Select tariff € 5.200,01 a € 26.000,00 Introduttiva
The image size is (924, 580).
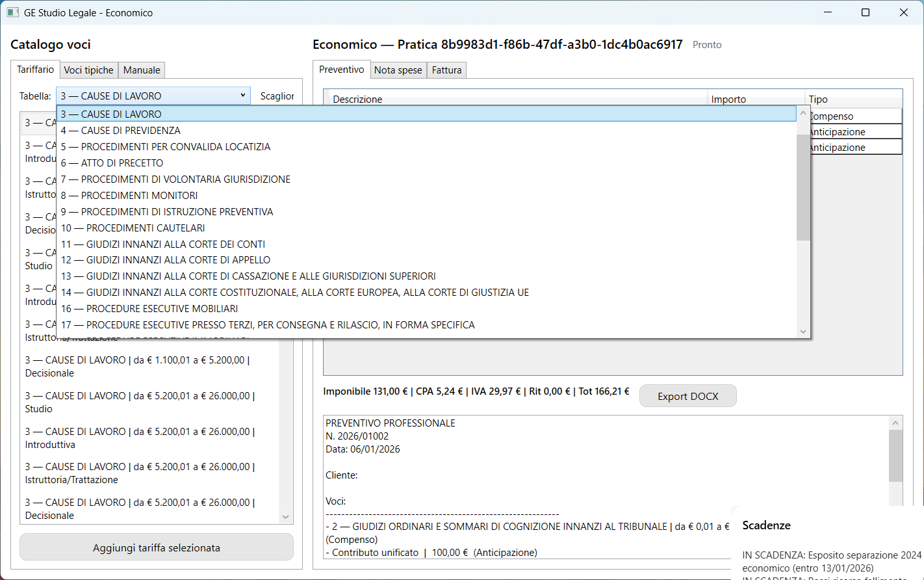pyautogui.click(x=140, y=438)
